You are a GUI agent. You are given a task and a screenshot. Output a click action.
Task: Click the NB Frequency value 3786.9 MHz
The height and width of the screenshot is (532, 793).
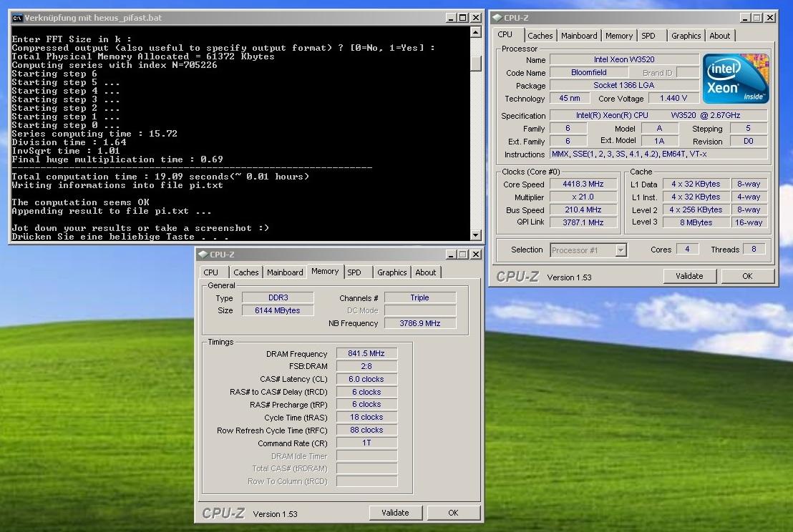420,323
